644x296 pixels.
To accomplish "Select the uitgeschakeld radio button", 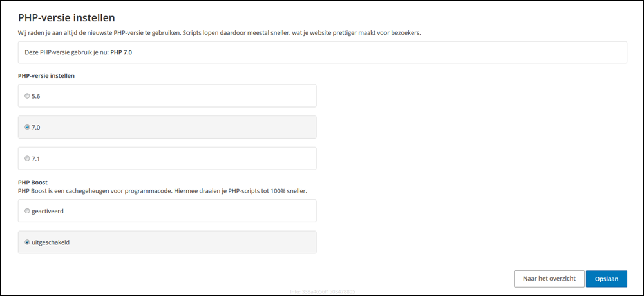I will coord(27,242).
